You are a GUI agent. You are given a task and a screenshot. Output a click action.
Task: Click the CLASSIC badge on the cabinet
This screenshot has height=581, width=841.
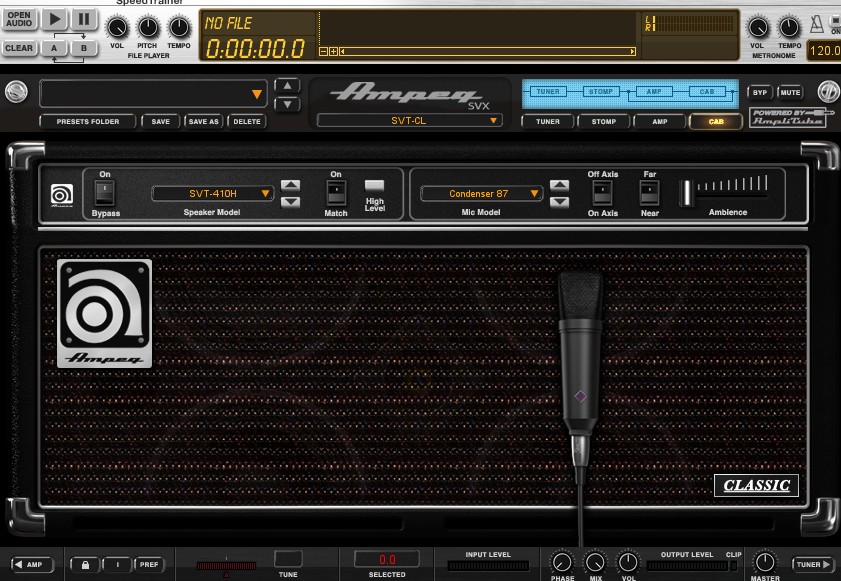756,486
